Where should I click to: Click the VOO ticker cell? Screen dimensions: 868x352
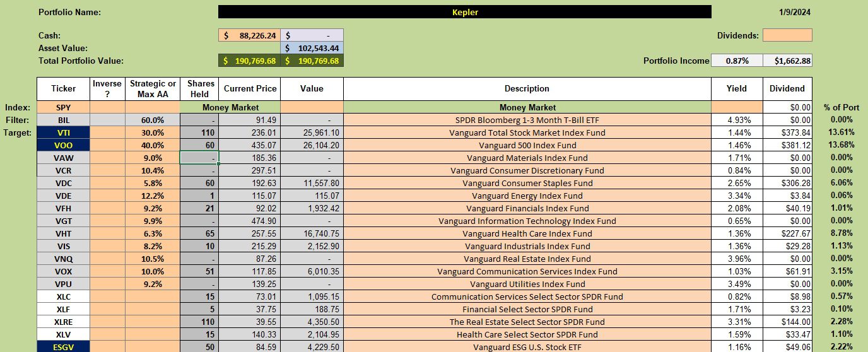(x=63, y=145)
